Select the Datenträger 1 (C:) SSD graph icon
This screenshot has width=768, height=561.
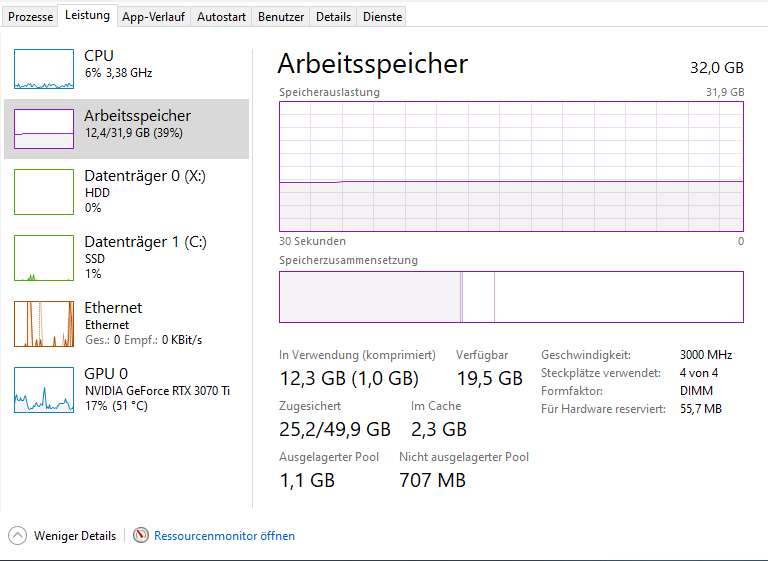[44, 258]
